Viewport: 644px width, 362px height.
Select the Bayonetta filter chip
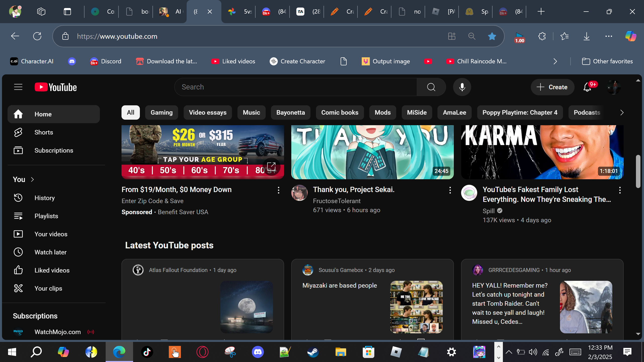pos(291,112)
